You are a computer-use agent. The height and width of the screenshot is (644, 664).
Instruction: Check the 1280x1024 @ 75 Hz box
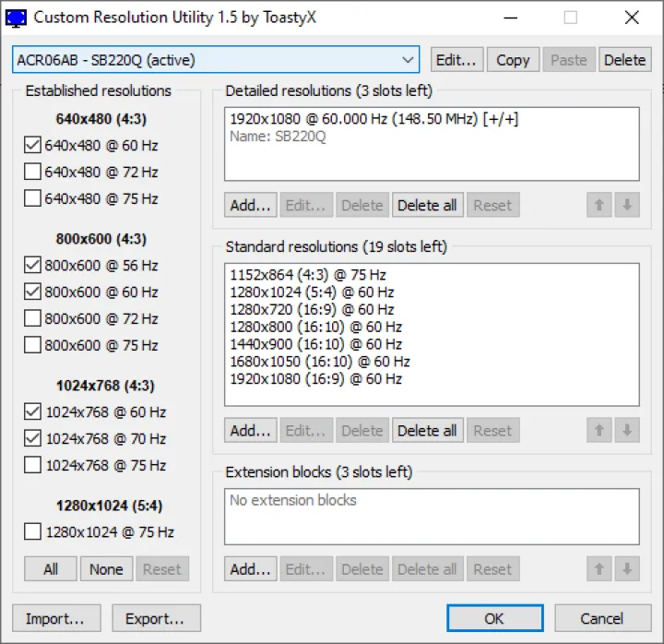(x=33, y=531)
